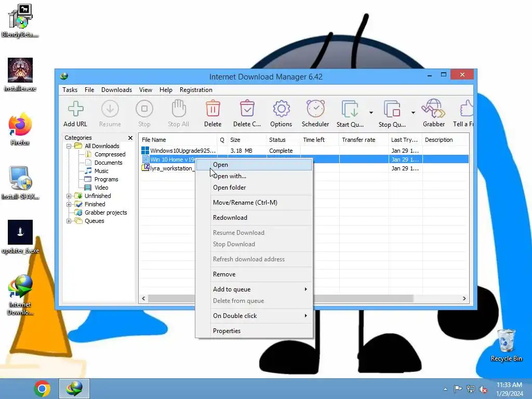Viewport: 532px width, 399px height.
Task: Expand the Finished tree node
Action: coord(69,204)
